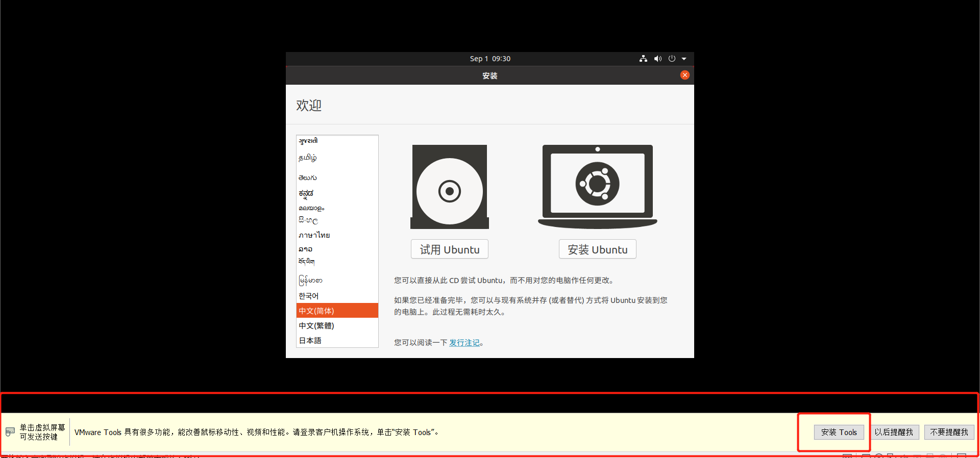This screenshot has height=458, width=980.
Task: Click the 试用 Ubuntu button
Action: [450, 249]
